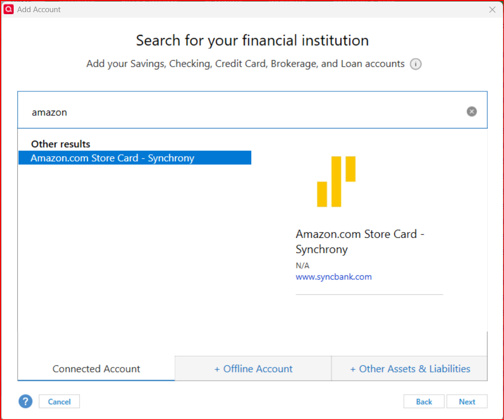This screenshot has height=420, width=504.
Task: Click the Other results heading
Action: coord(61,144)
